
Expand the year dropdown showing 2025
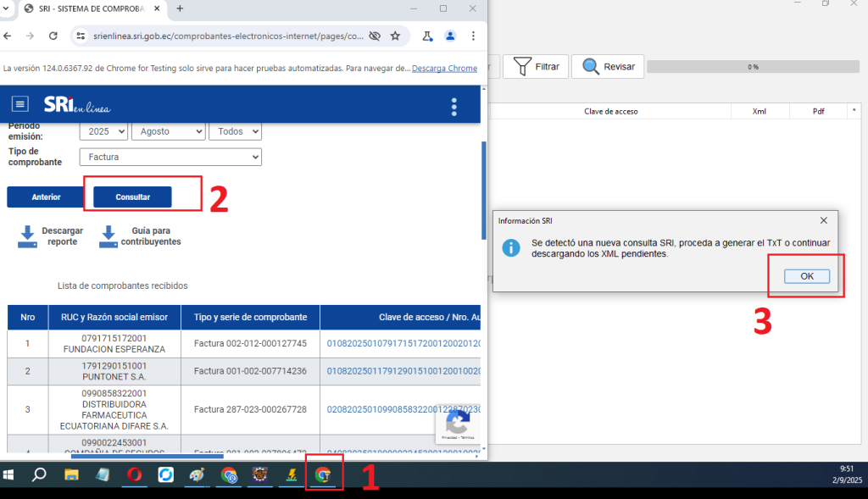[103, 131]
